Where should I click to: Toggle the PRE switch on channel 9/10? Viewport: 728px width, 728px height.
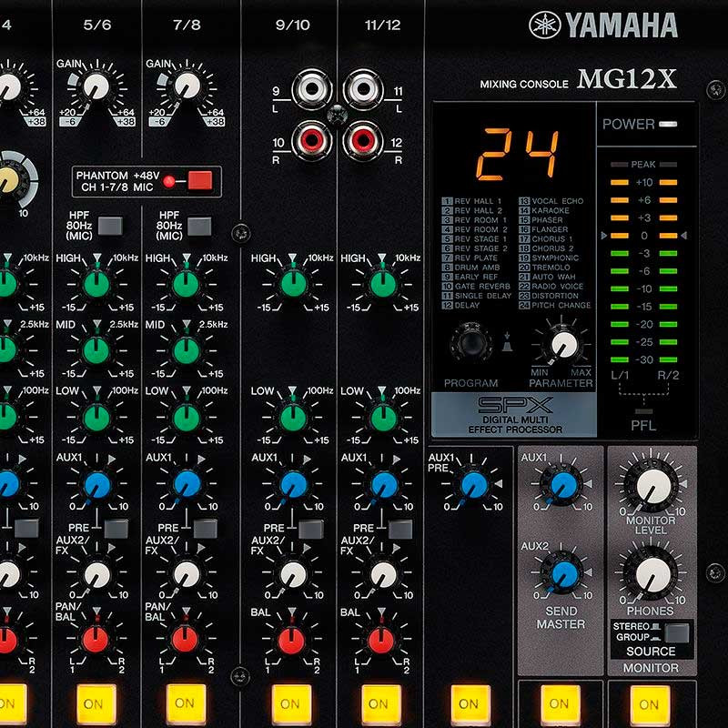[x=311, y=529]
